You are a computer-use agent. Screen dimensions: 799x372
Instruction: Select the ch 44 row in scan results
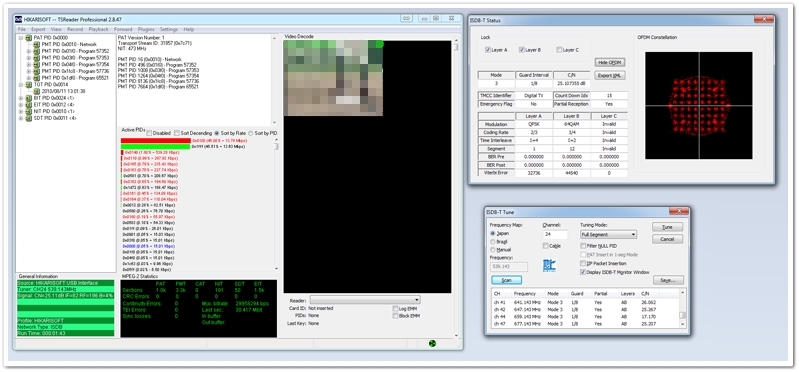pyautogui.click(x=584, y=316)
